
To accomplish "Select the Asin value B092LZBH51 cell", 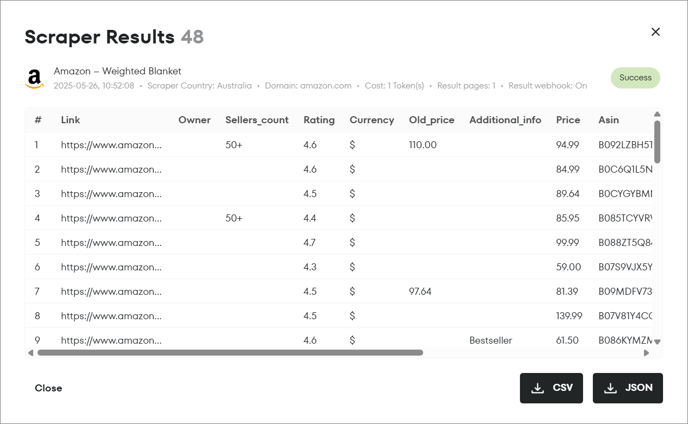I will click(625, 145).
